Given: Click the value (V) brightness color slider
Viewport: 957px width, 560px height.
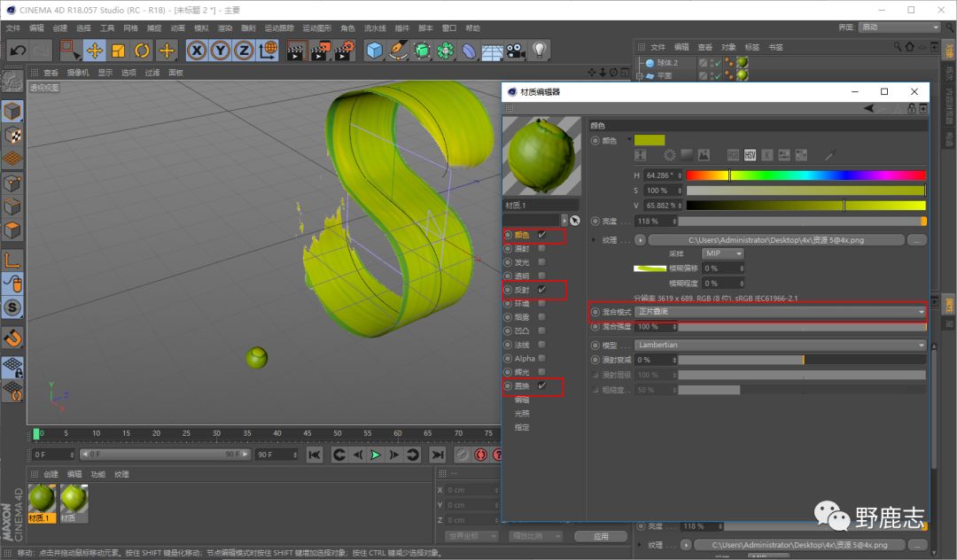Looking at the screenshot, I should (x=806, y=206).
